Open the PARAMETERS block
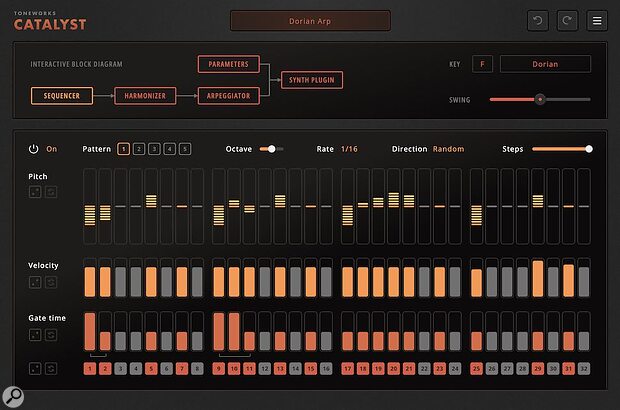 (x=229, y=64)
